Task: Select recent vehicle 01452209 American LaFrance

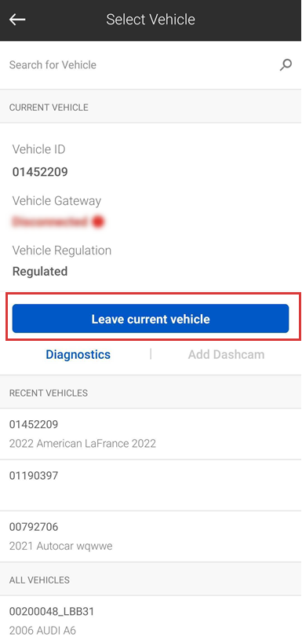Action: (x=151, y=434)
